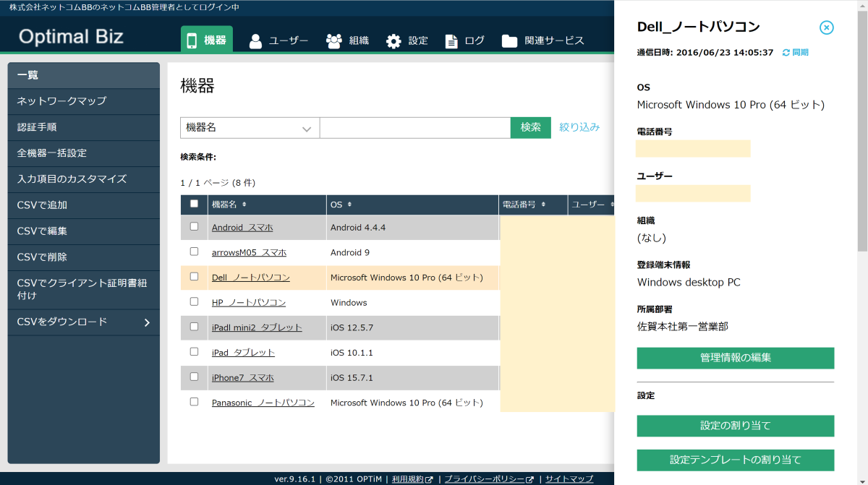
Task: Check the Dell_ノートパソコン row checkbox
Action: (x=194, y=276)
